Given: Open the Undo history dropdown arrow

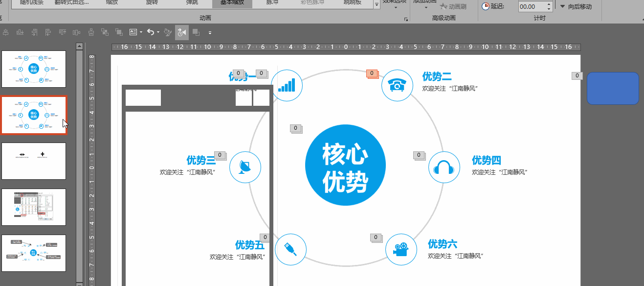Looking at the screenshot, I should (158, 32).
